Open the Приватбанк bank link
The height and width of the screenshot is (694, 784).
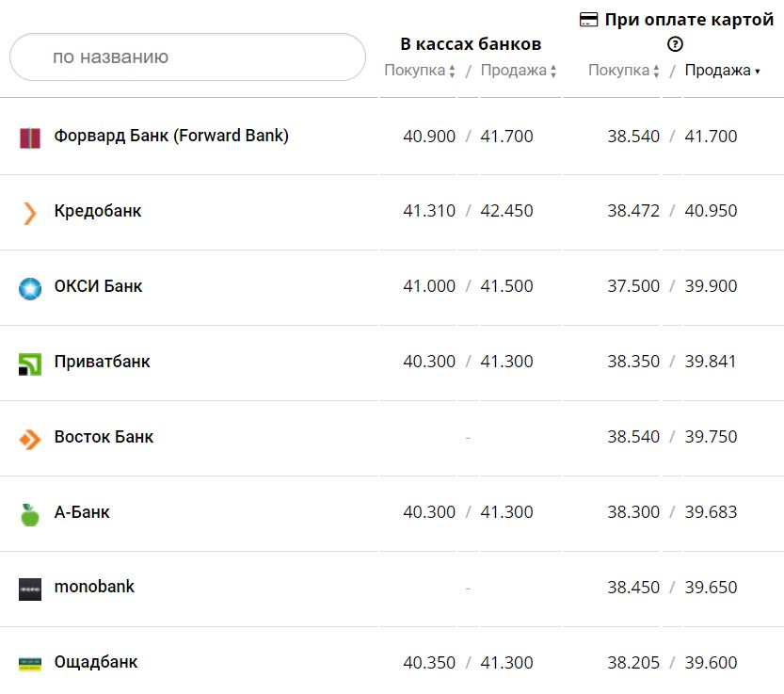102,362
